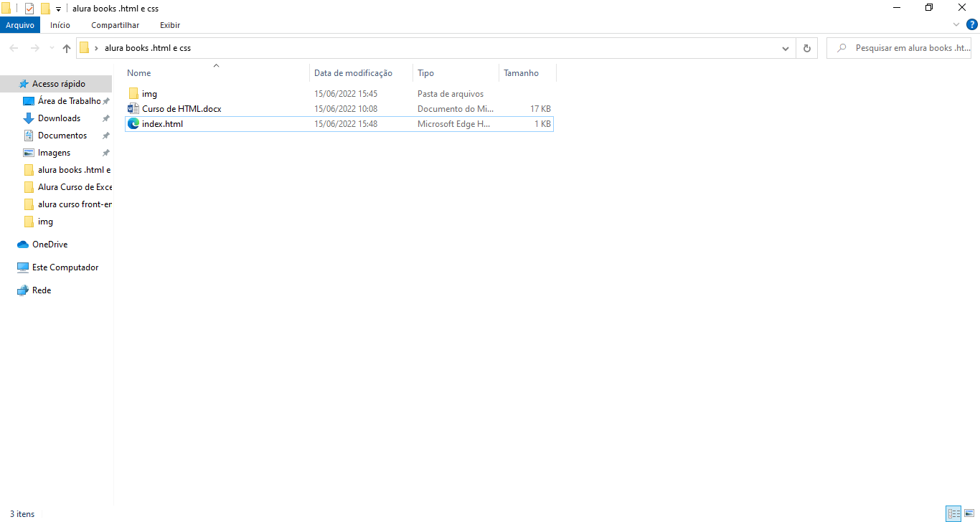Click the pin icon beside Área de Trabalho
The width and height of the screenshot is (980, 522).
coord(105,101)
